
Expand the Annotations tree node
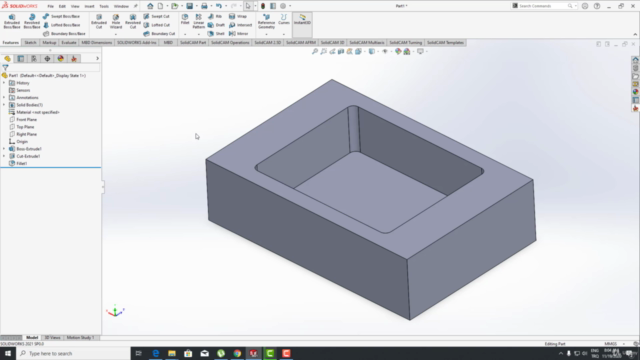point(4,98)
